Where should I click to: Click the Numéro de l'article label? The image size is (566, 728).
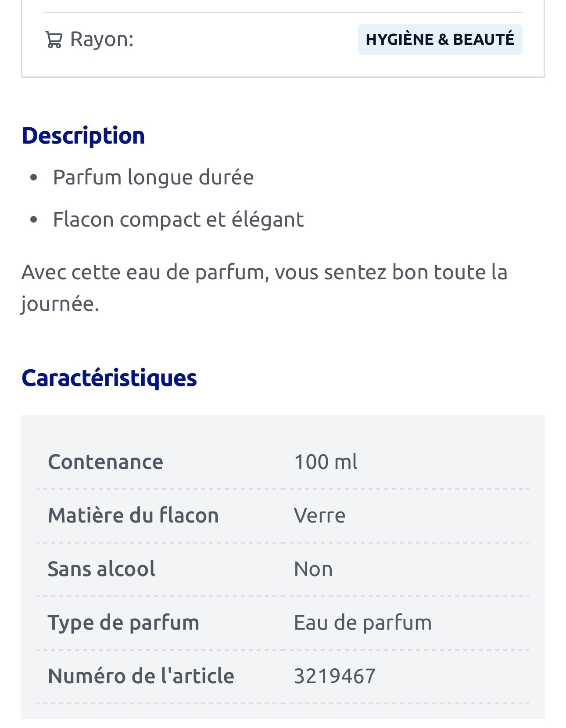click(x=141, y=676)
